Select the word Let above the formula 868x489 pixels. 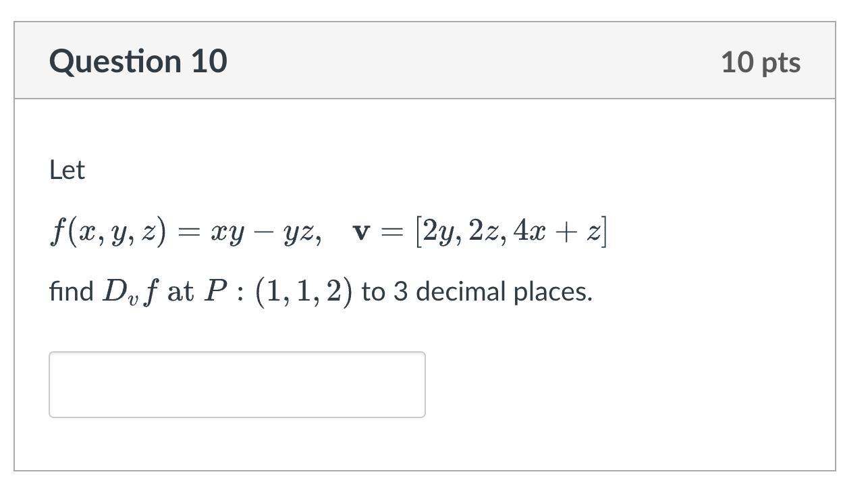[x=66, y=170]
